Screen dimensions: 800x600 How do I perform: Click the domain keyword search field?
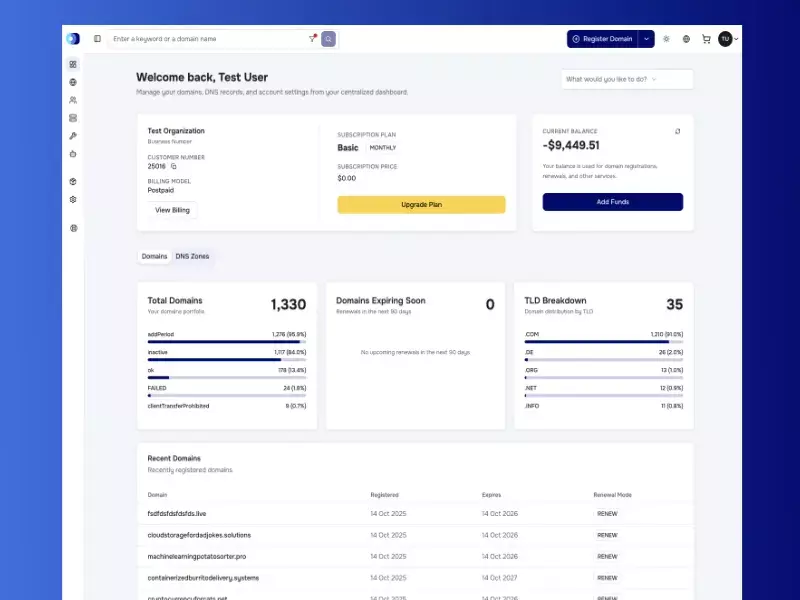(208, 39)
